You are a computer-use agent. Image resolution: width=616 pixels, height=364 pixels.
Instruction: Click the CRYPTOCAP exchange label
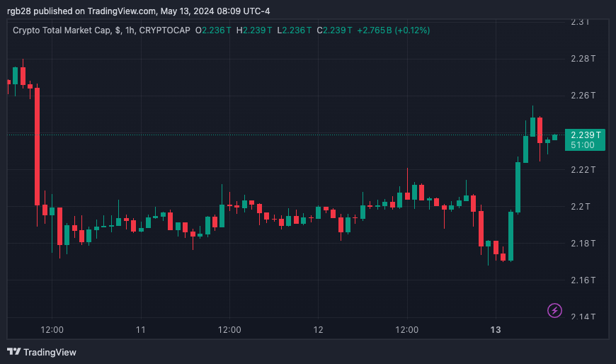[x=165, y=30]
